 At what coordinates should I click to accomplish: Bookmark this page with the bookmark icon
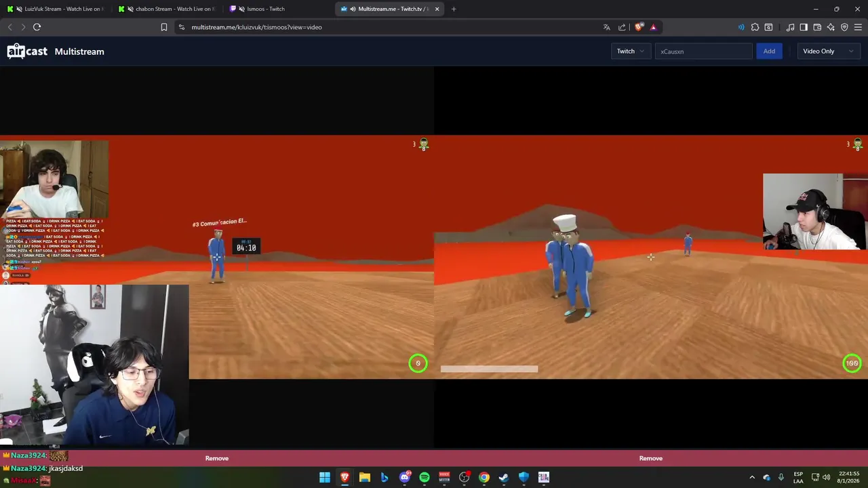(x=163, y=27)
